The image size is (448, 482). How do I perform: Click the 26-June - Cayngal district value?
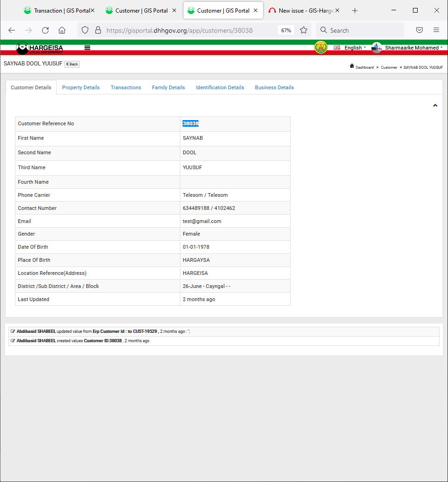[206, 286]
